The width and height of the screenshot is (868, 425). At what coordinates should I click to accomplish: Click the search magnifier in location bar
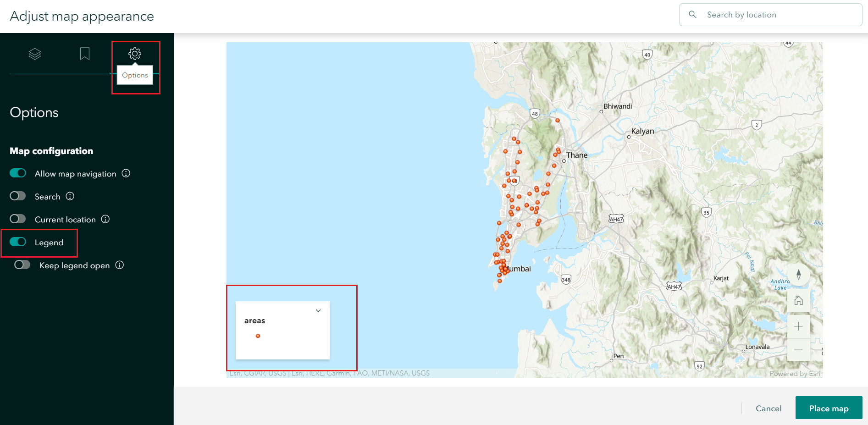(x=693, y=14)
